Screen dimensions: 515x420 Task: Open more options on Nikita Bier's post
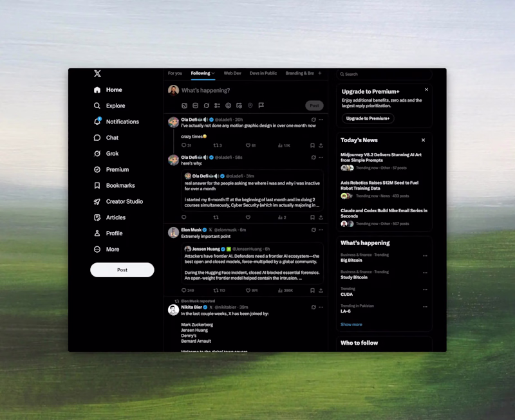pos(321,307)
